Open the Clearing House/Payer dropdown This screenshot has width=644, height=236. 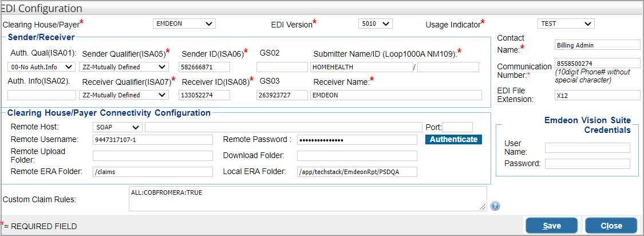(x=184, y=23)
